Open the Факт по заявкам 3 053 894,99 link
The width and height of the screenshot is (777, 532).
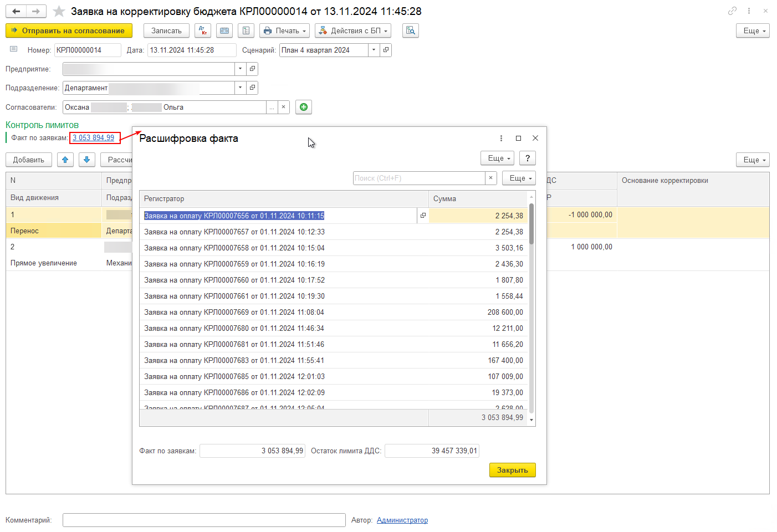click(x=94, y=137)
